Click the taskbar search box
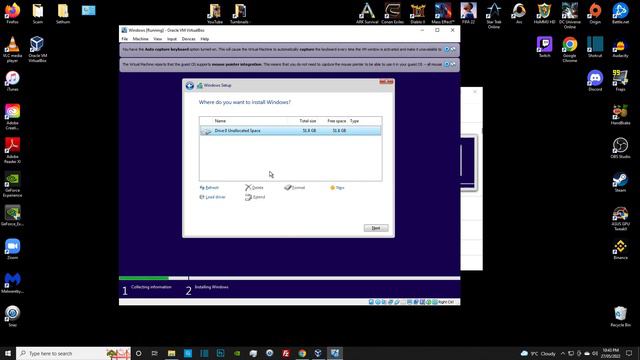 click(x=73, y=353)
